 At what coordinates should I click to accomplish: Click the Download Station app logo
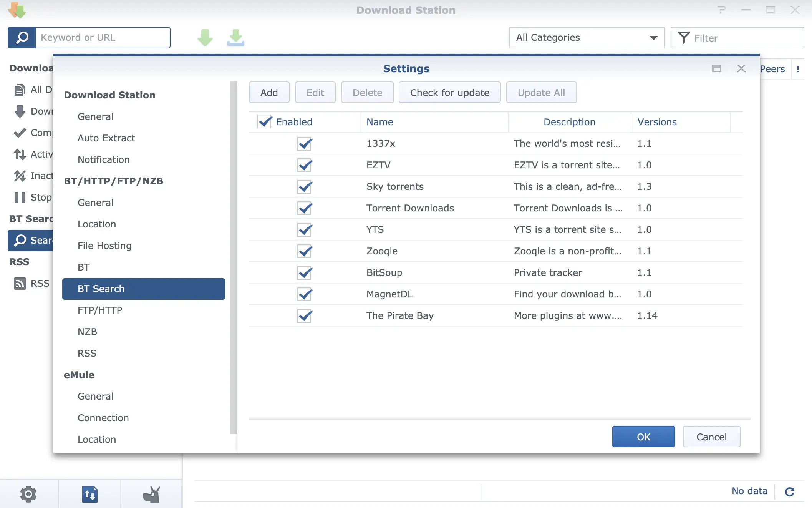click(17, 10)
